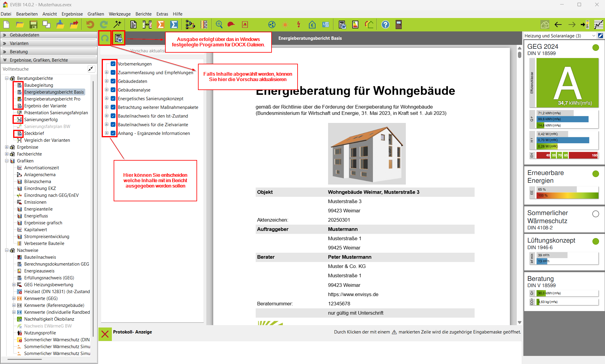Select Energieberatungsbericht Pro in the tree
The width and height of the screenshot is (605, 364).
tap(52, 99)
